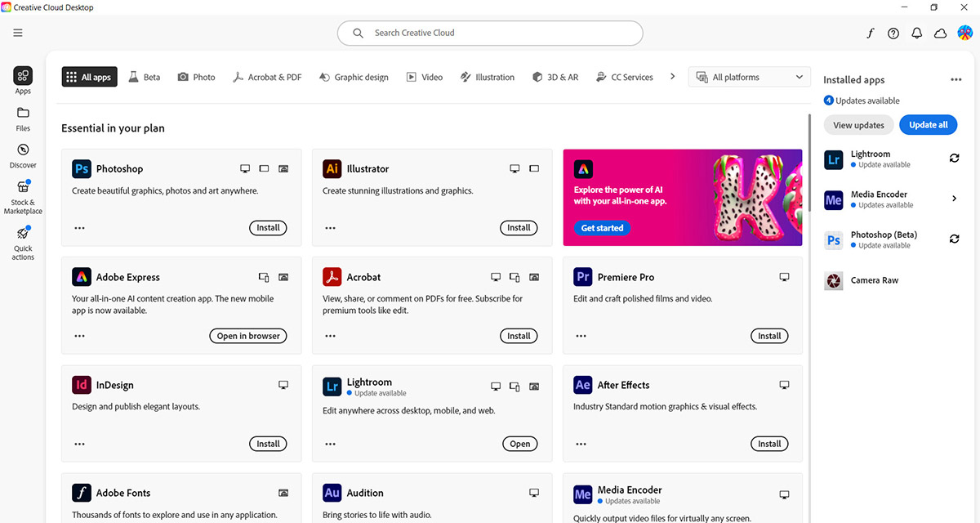
Task: Click the Photoshop app icon
Action: (81, 169)
